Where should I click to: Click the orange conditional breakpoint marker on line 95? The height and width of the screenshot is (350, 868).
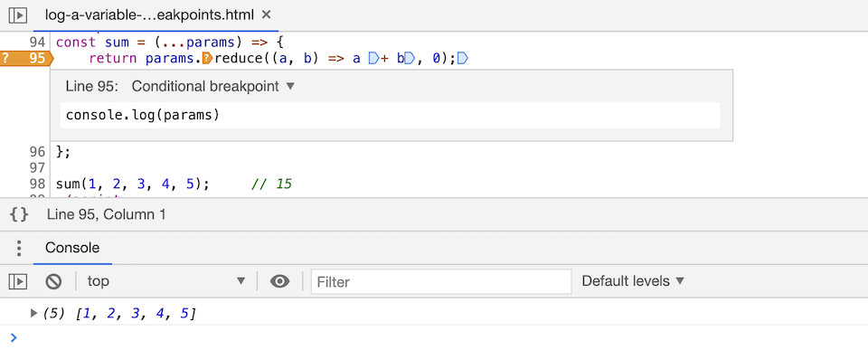(25, 58)
